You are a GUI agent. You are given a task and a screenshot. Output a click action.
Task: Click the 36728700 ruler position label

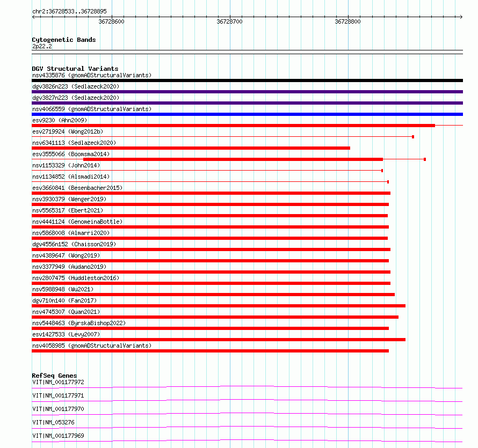(229, 21)
